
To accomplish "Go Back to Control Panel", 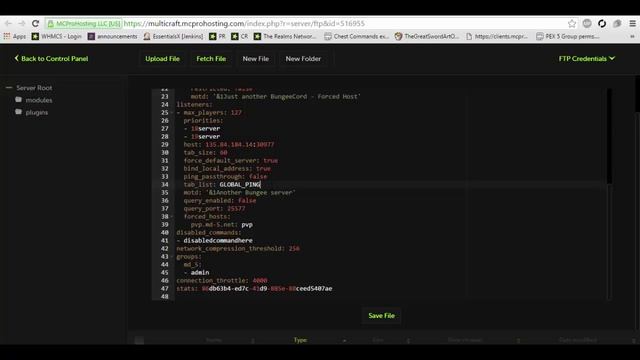I will click(51, 59).
